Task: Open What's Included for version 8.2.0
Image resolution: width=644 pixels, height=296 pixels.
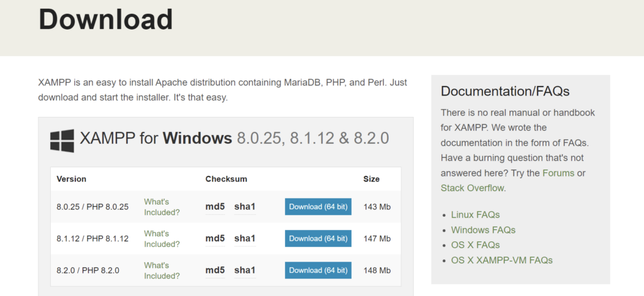Action: 162,270
